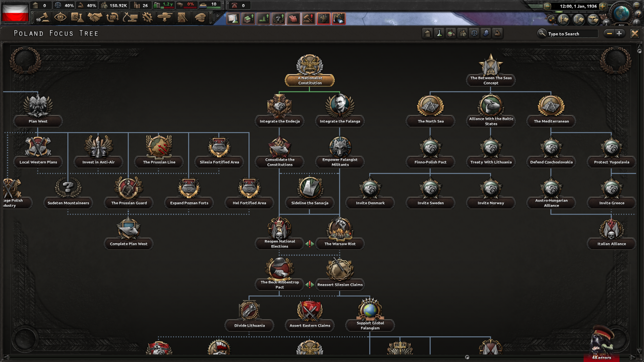Click the war support 40% indicator

pyautogui.click(x=87, y=5)
